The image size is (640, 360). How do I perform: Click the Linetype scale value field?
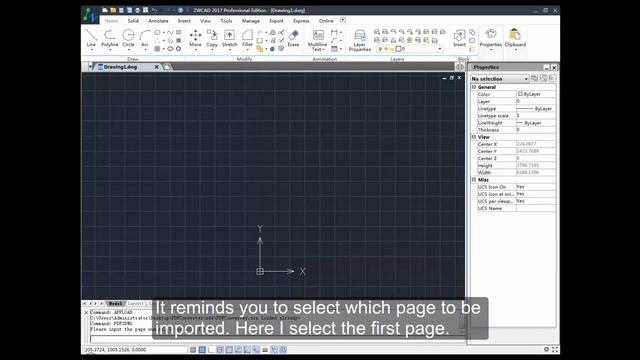(x=536, y=116)
